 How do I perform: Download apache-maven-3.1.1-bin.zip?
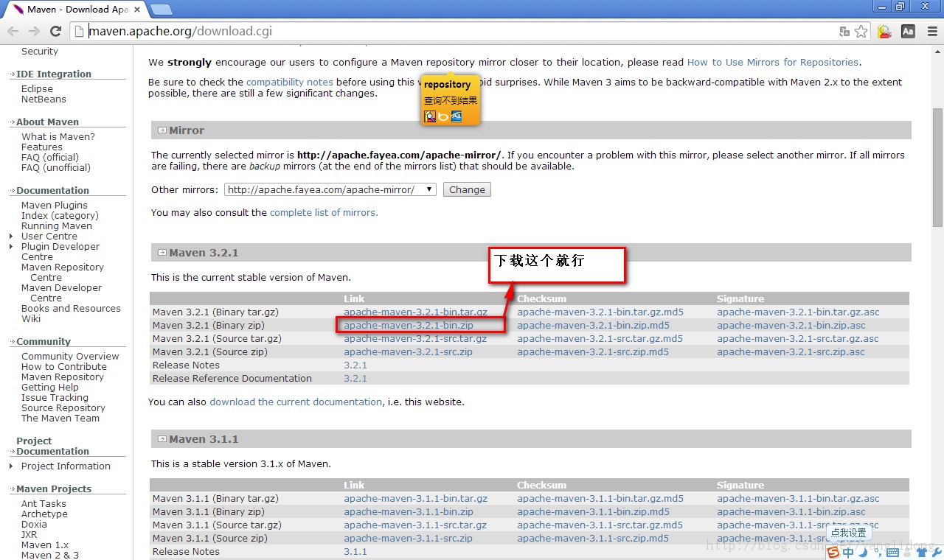click(x=409, y=512)
